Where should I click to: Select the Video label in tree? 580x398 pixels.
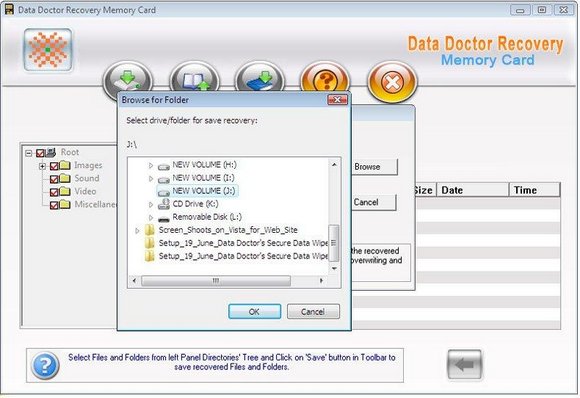click(85, 191)
